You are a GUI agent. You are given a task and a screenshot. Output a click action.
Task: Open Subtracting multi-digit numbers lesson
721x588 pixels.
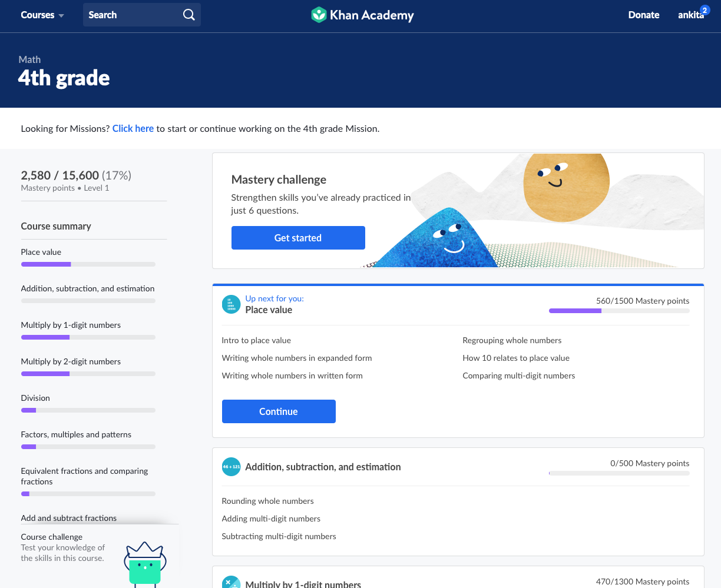(x=279, y=536)
